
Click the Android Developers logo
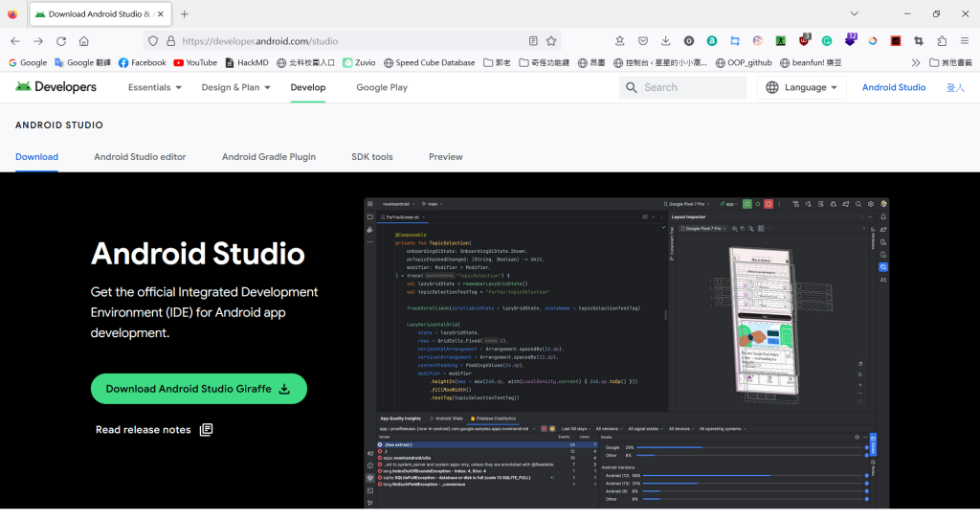(x=56, y=87)
